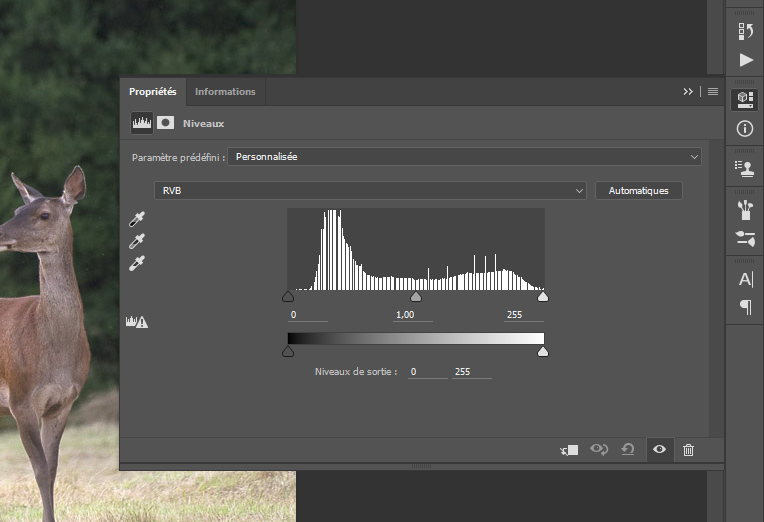Collapse panel with double-arrow icon
Image resolution: width=764 pixels, height=522 pixels.
pos(688,92)
